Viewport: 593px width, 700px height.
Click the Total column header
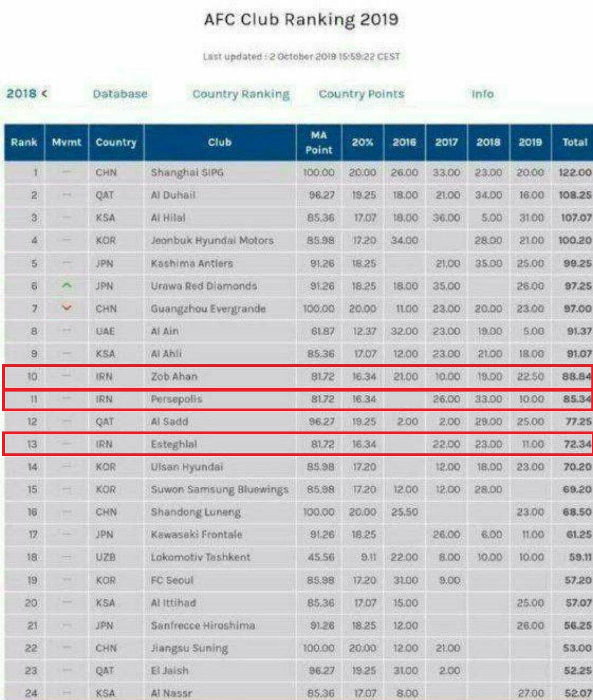click(x=574, y=142)
